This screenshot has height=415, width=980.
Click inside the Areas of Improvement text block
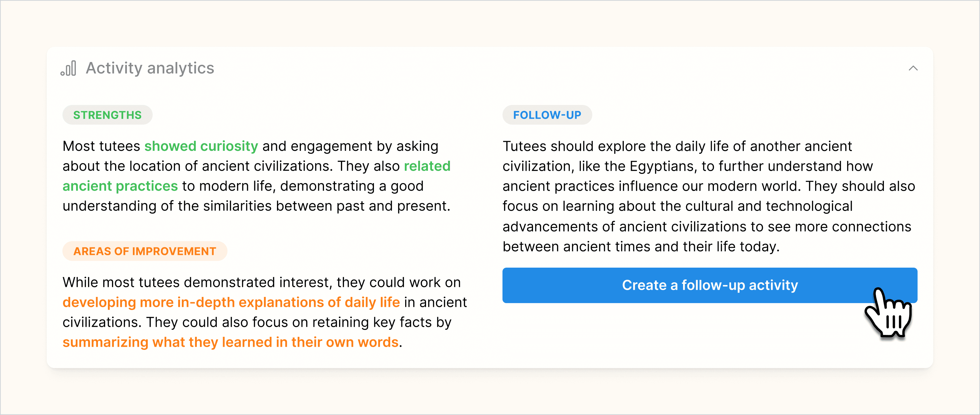coord(263,312)
